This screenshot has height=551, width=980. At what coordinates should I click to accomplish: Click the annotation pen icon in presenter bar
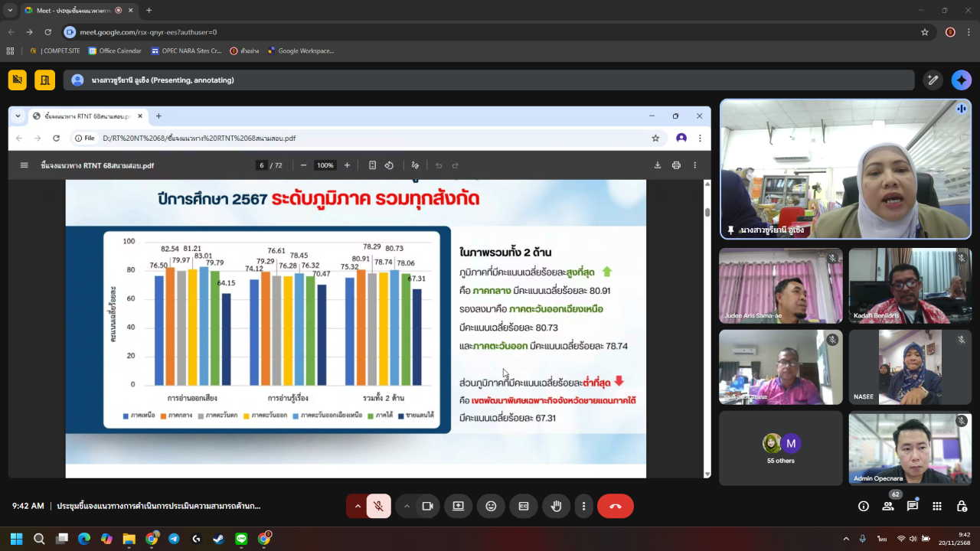933,80
